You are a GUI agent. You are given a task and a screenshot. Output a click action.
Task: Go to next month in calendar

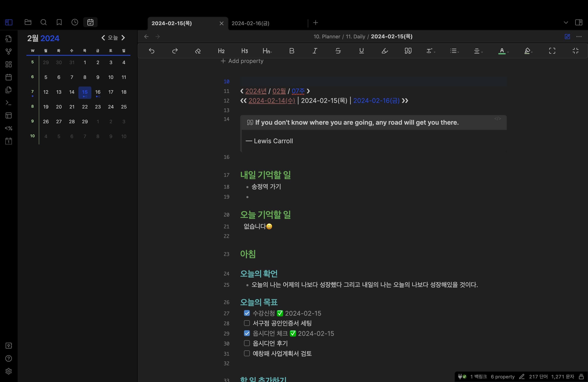123,38
